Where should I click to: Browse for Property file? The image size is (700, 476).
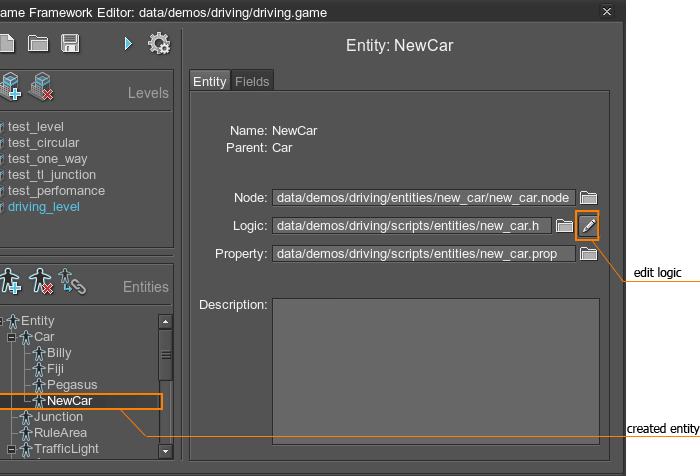tap(589, 254)
